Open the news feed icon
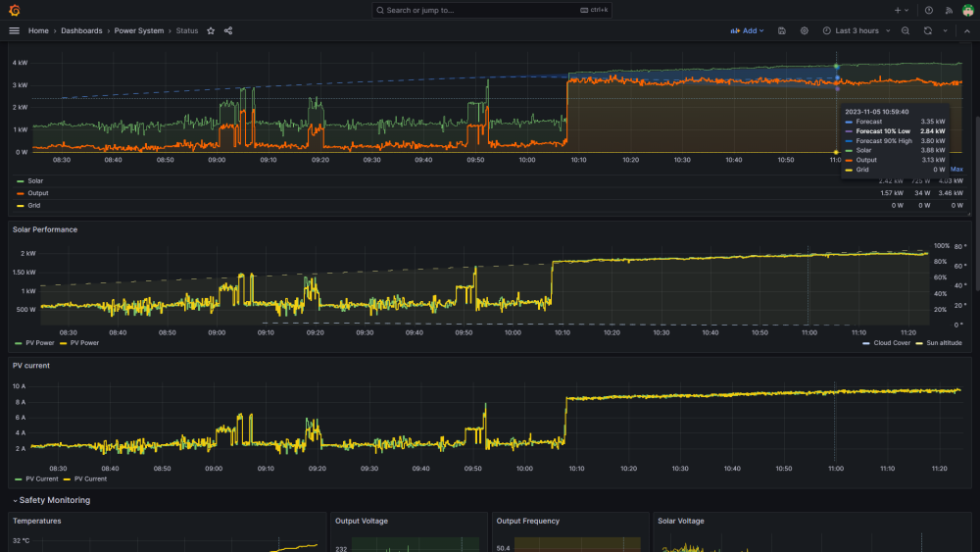This screenshot has height=552, width=980. click(x=949, y=10)
